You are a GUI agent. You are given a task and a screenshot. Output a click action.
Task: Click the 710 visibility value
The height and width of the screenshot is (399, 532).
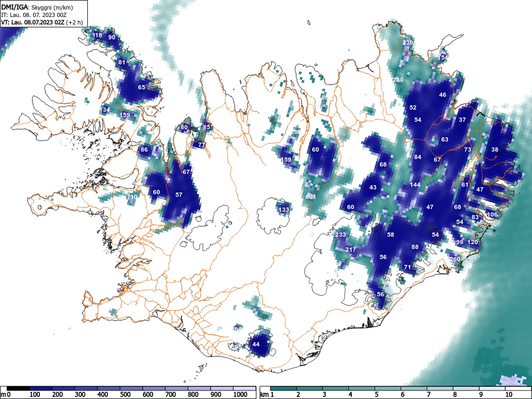(x=131, y=197)
